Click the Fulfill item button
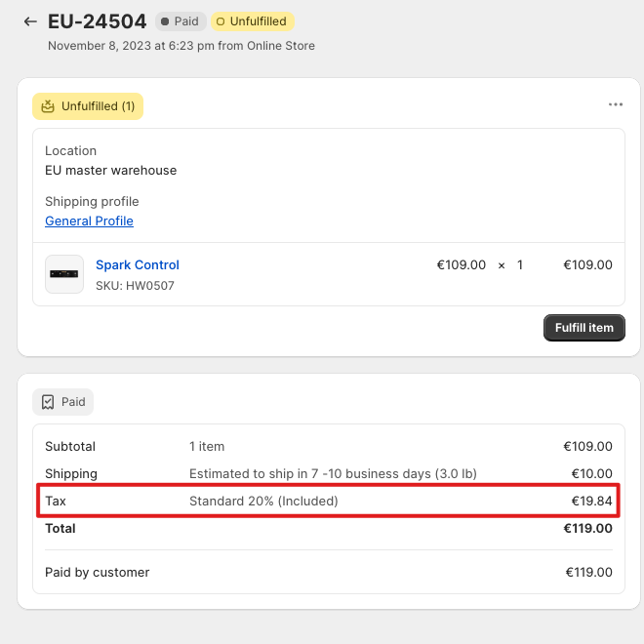 pyautogui.click(x=584, y=328)
